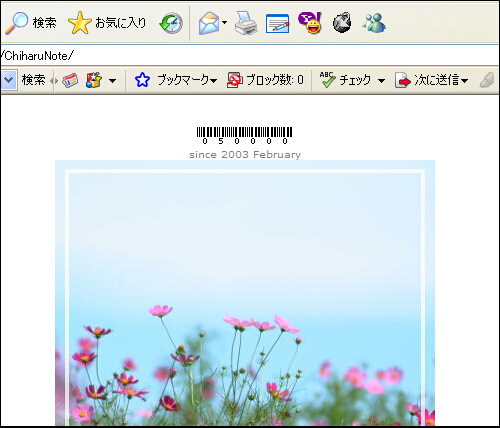
Task: Open the 次に送信 send-to dropdown
Action: (x=432, y=80)
